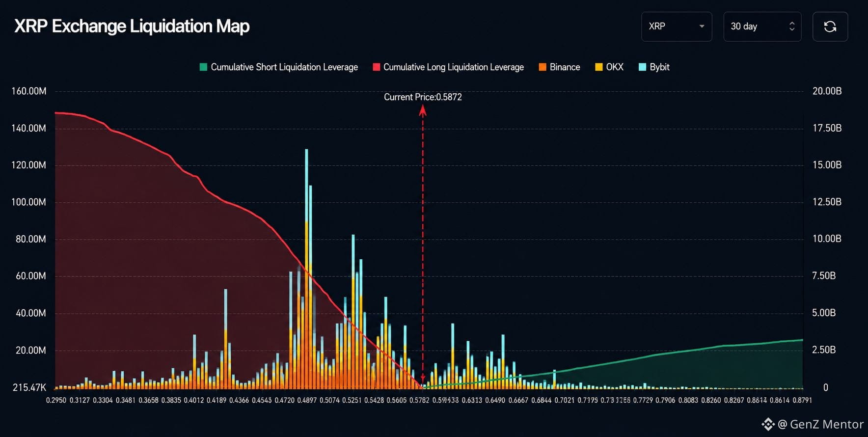Toggle Cumulative Short Liquidation Leverage legend
The height and width of the screenshot is (437, 868).
(x=279, y=67)
